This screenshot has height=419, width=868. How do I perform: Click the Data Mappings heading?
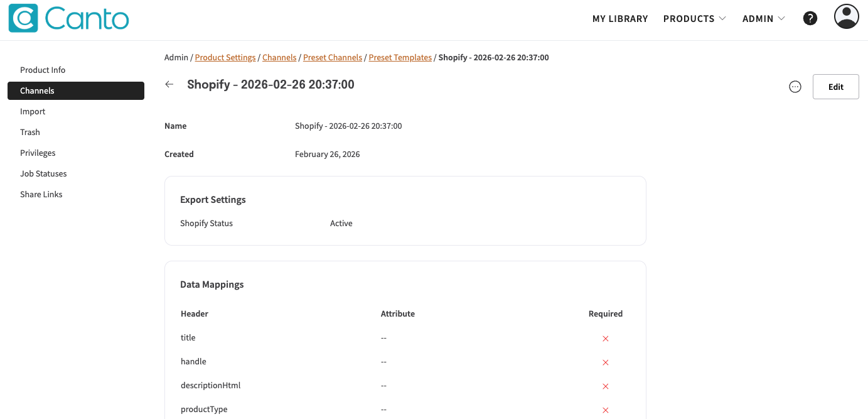[x=212, y=284]
